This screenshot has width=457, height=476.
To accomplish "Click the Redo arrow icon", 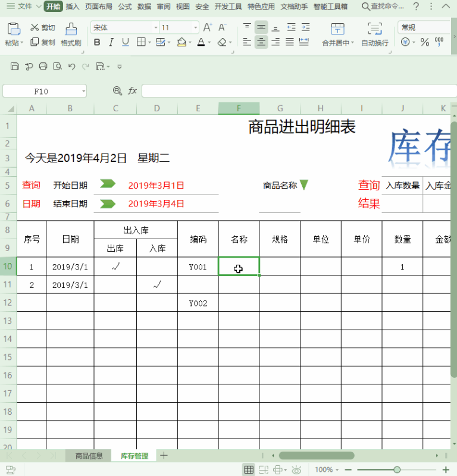I will [x=86, y=66].
